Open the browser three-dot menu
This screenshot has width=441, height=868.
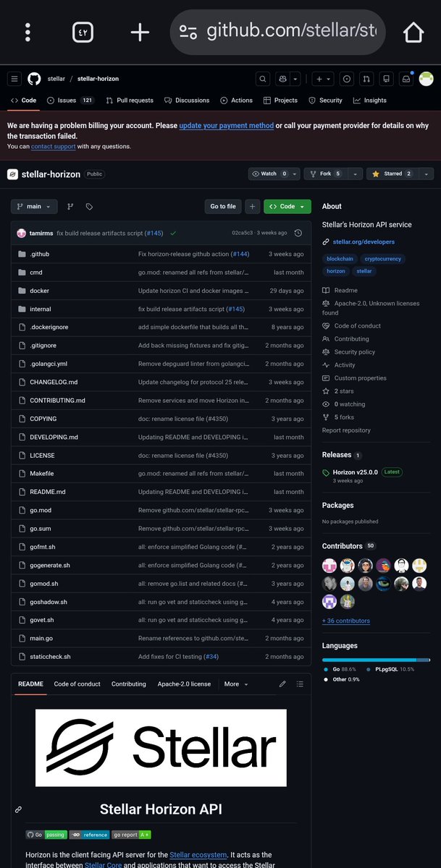pyautogui.click(x=28, y=33)
